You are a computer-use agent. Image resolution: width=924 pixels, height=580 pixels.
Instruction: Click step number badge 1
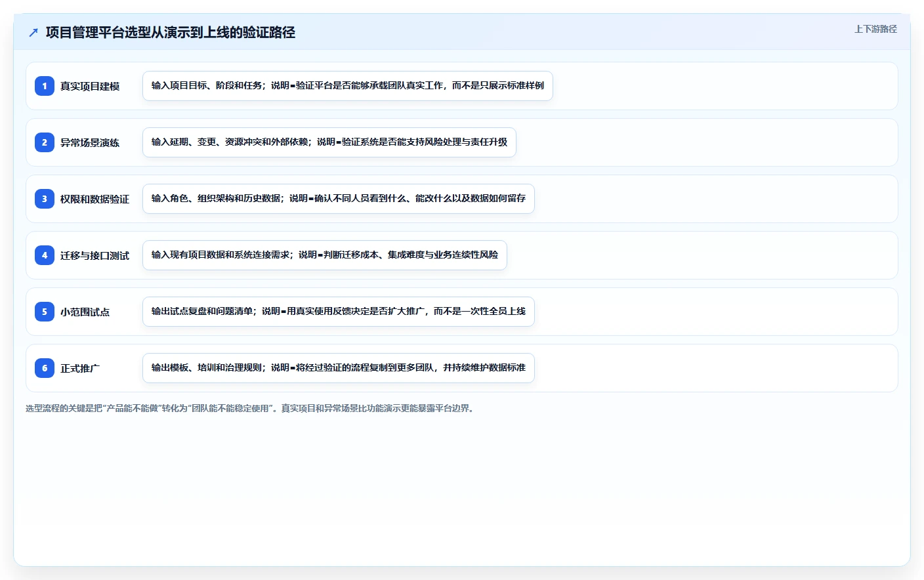coord(45,86)
